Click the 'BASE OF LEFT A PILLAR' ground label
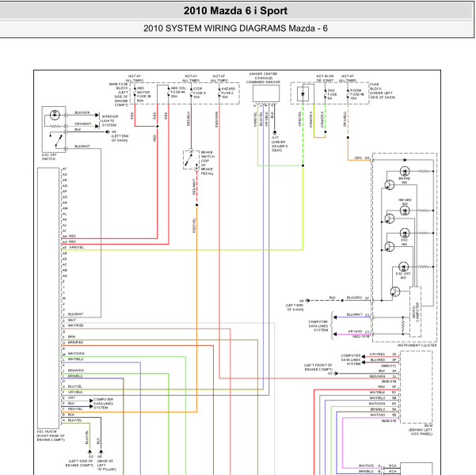This screenshot has width=476, height=475. (106, 465)
